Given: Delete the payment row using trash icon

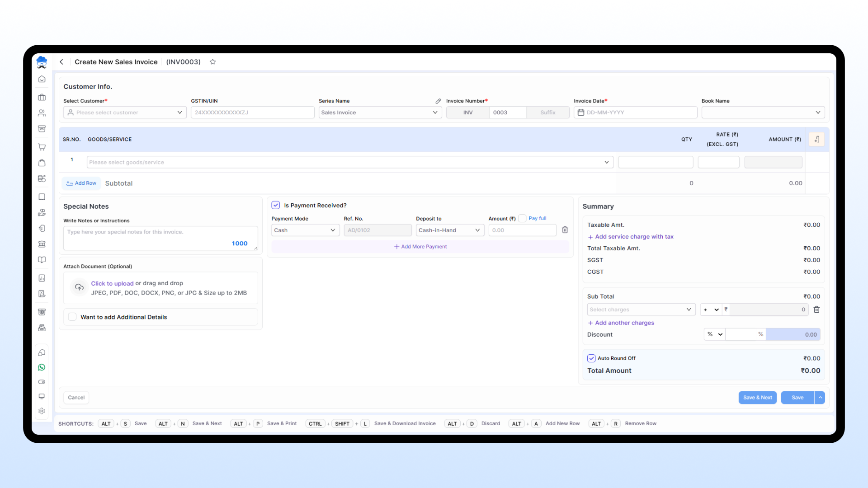Looking at the screenshot, I should pyautogui.click(x=565, y=230).
